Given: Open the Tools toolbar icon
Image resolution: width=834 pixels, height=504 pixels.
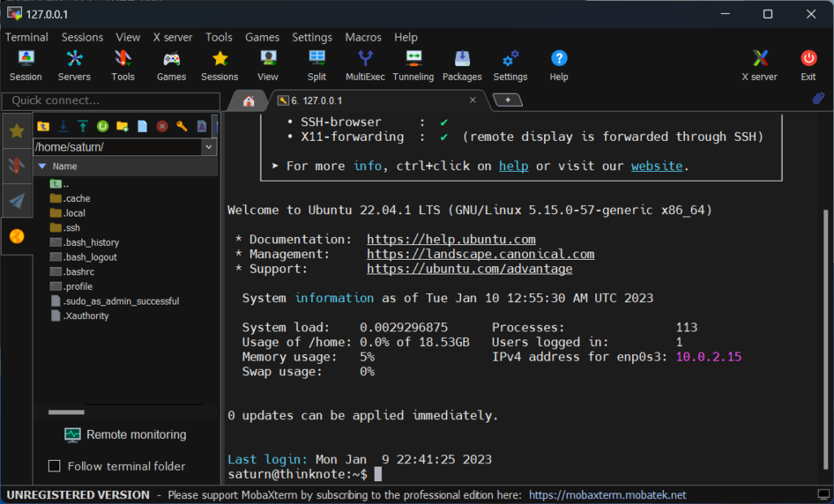Looking at the screenshot, I should [x=123, y=65].
